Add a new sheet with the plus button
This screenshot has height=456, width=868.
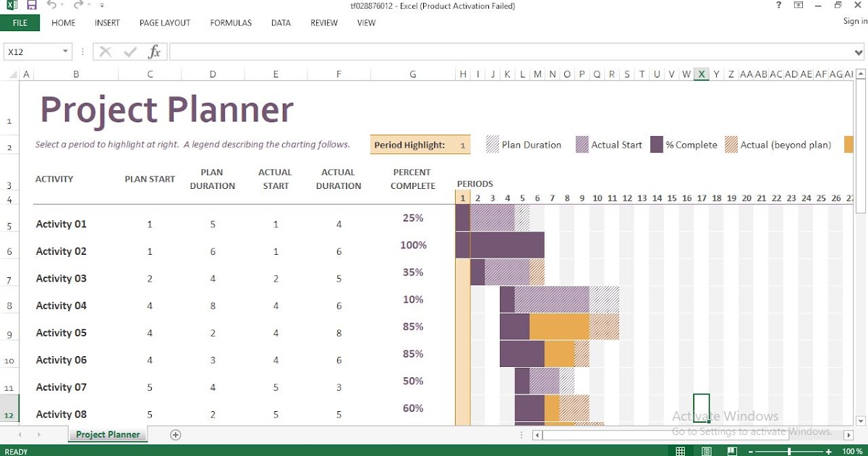[175, 434]
